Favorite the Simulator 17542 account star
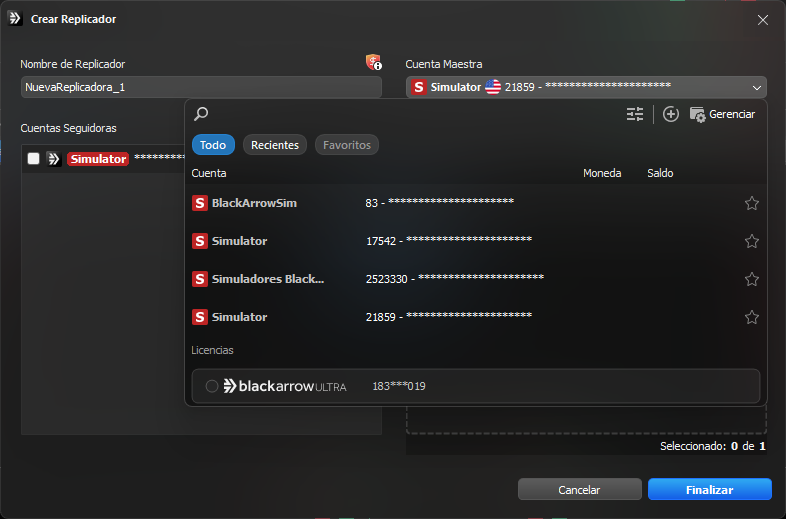This screenshot has height=519, width=786. (x=751, y=241)
